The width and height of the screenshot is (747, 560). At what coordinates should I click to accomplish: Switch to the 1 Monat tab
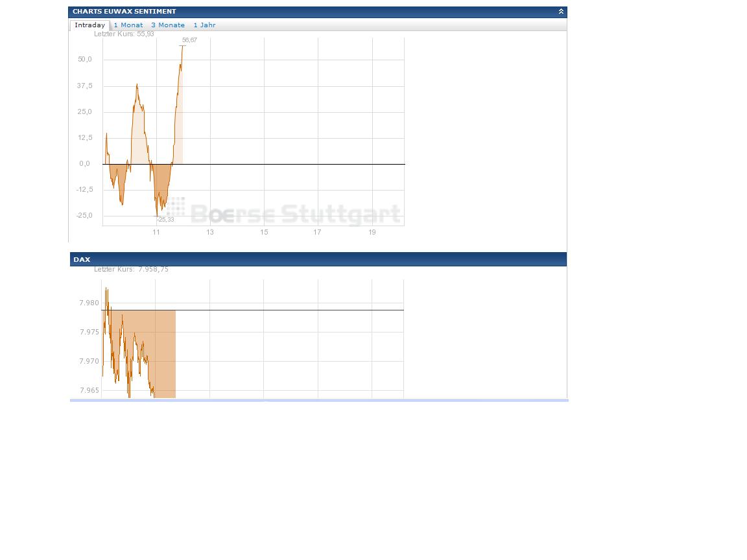pyautogui.click(x=128, y=25)
